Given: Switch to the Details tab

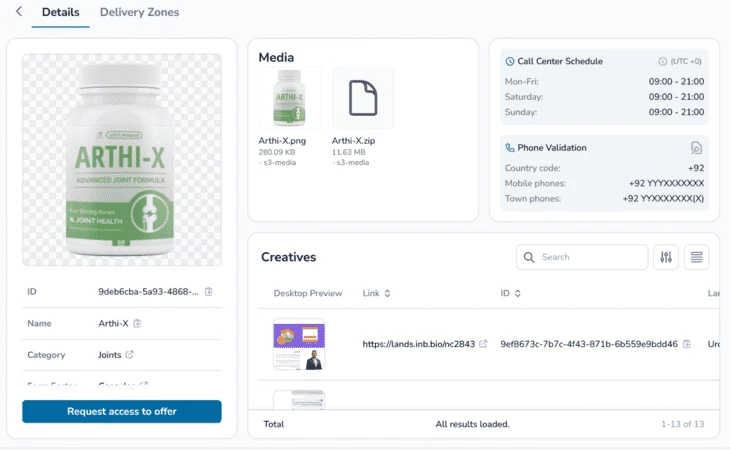Looking at the screenshot, I should tap(60, 13).
